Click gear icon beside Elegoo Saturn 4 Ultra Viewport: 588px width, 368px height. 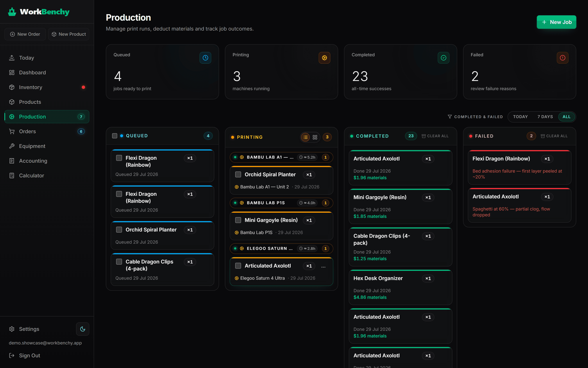pyautogui.click(x=237, y=278)
